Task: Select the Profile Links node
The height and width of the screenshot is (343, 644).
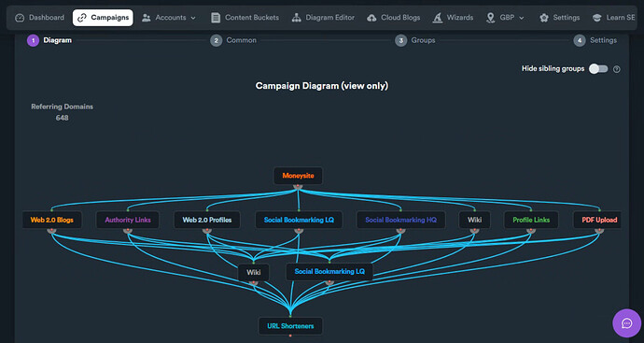Action: pos(531,220)
